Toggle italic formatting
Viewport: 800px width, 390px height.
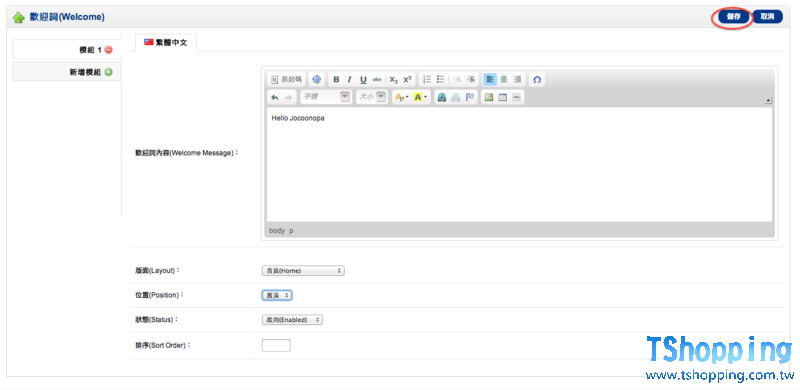pyautogui.click(x=349, y=80)
